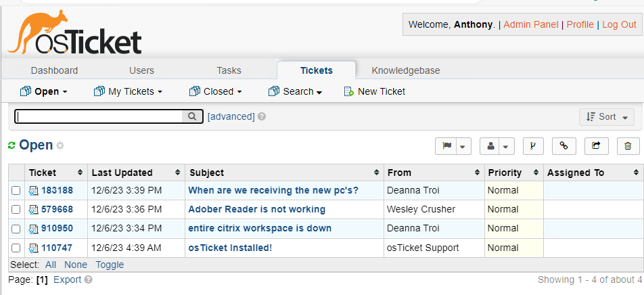Refresh the Open queue with green arrows
This screenshot has width=644, height=295.
(11, 145)
